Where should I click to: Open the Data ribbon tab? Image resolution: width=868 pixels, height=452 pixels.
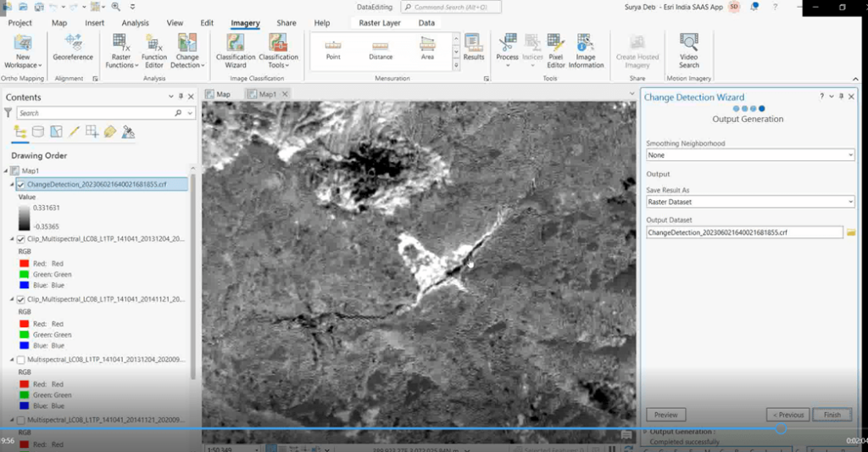(426, 23)
